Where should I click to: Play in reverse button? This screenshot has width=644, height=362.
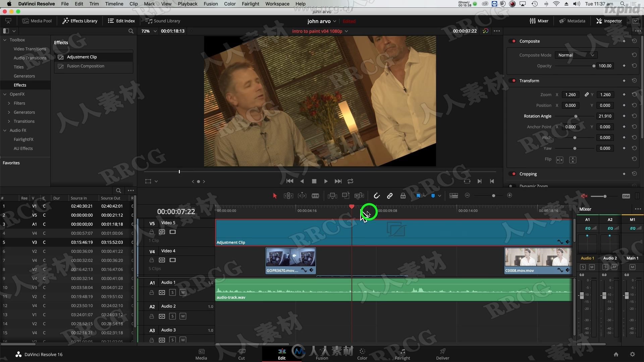tap(302, 181)
